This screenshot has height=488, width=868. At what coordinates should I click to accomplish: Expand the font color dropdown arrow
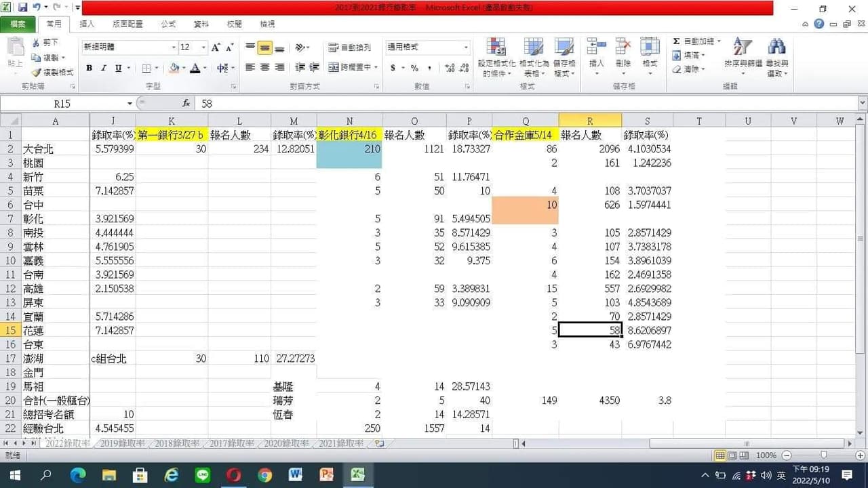(x=205, y=68)
